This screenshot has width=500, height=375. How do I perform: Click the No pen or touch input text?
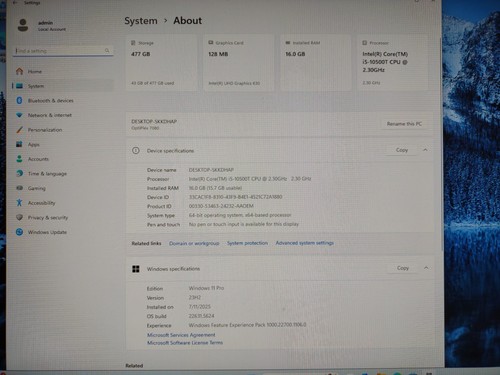[244, 224]
